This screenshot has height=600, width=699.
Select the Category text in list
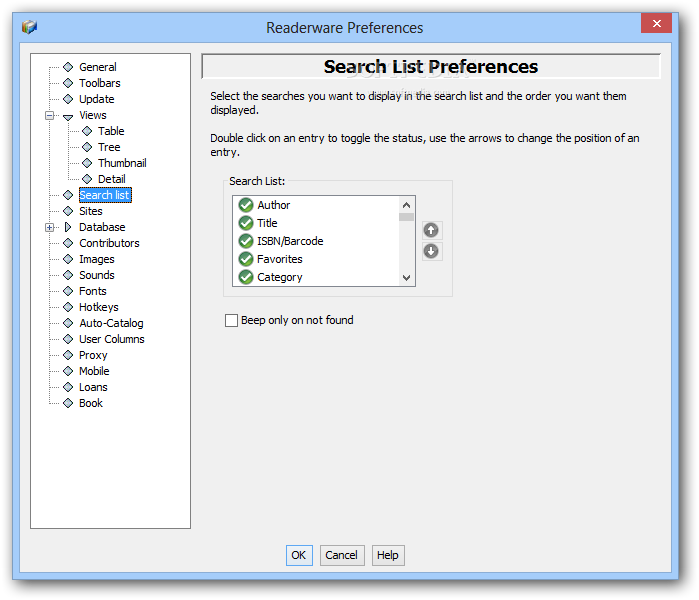click(x=280, y=277)
